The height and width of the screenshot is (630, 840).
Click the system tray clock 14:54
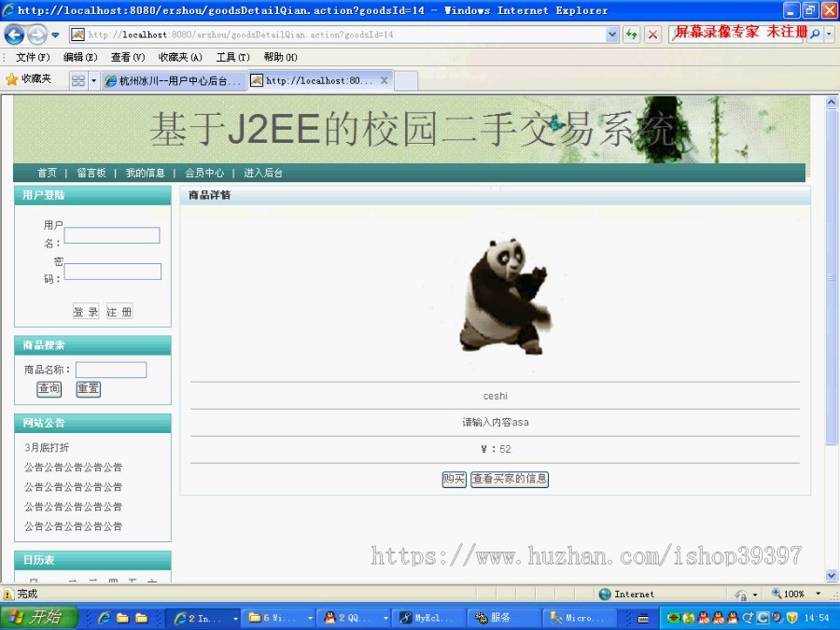click(817, 618)
